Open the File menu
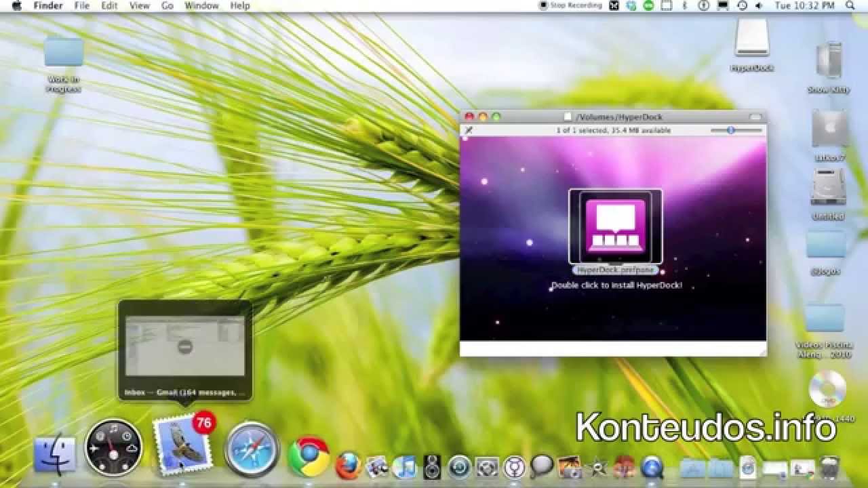This screenshot has width=868, height=488. 82,5
